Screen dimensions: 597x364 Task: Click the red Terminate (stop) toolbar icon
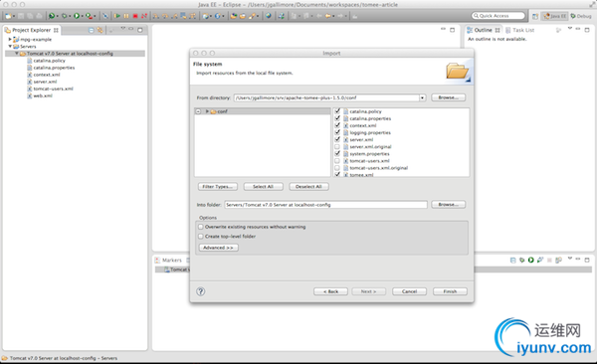tap(135, 16)
